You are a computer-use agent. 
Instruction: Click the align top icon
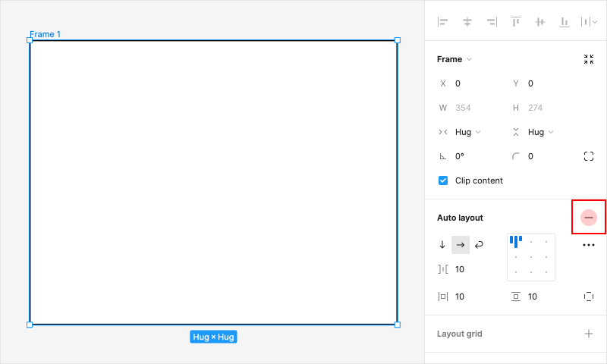(x=516, y=22)
